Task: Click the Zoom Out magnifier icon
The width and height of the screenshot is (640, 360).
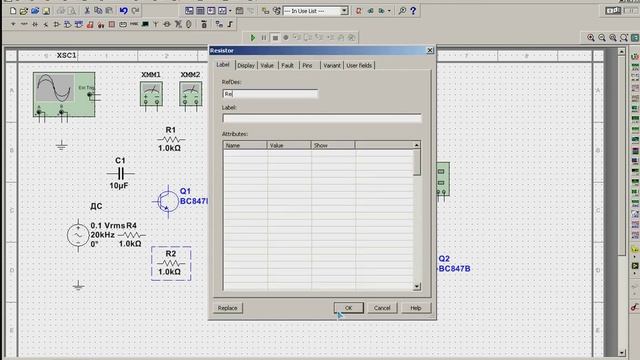Action: (602, 38)
